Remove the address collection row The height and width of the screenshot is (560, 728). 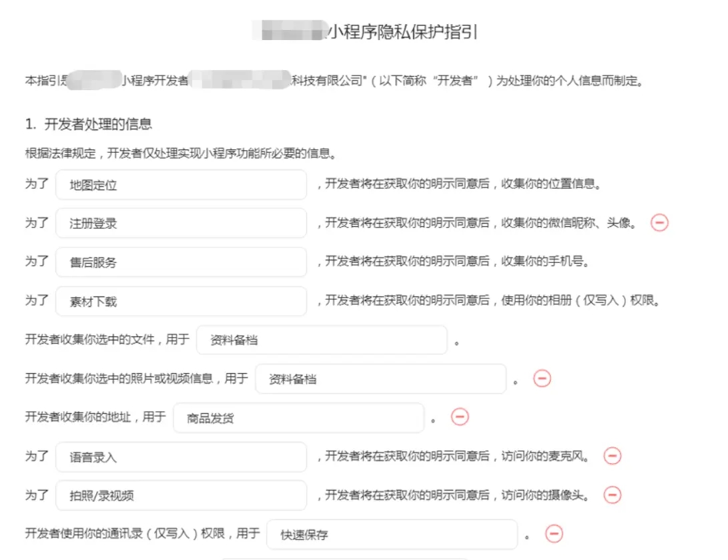[460, 417]
